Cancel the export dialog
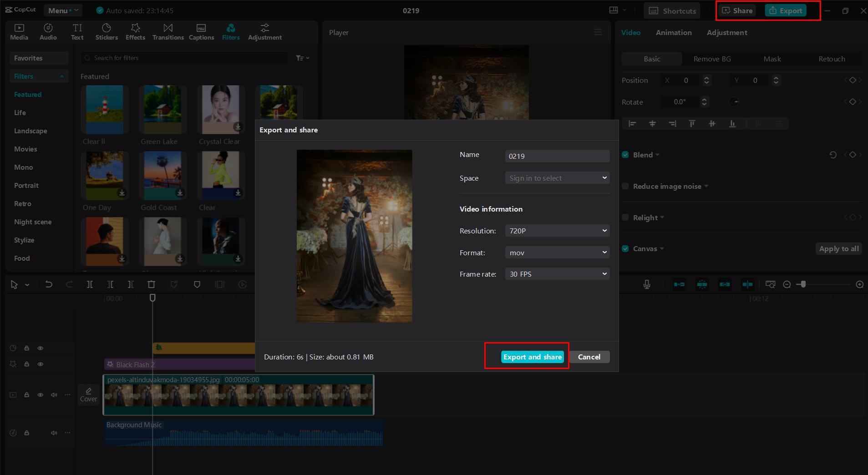The width and height of the screenshot is (868, 475). (589, 357)
